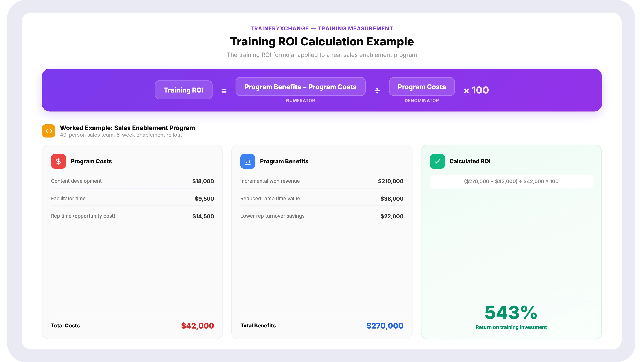Click the Program Benefits – Program Costs pill

click(x=300, y=87)
